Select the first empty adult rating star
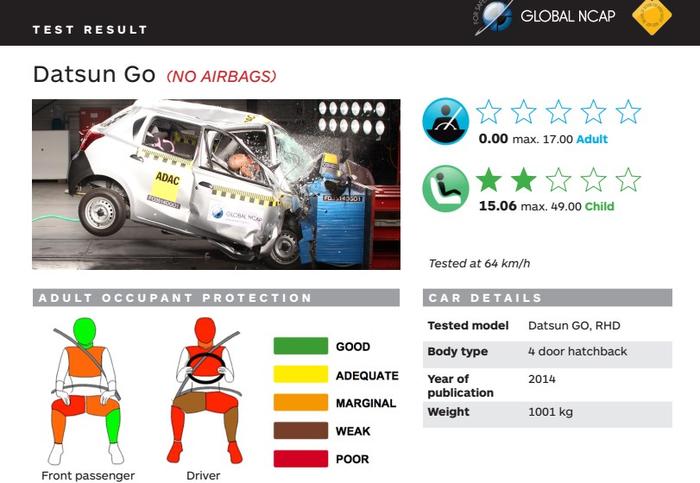Viewport: 700px width, 483px height. [488, 112]
